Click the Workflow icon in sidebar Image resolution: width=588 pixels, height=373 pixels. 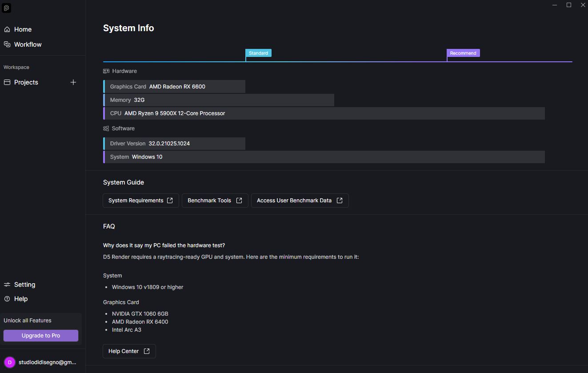[x=7, y=44]
